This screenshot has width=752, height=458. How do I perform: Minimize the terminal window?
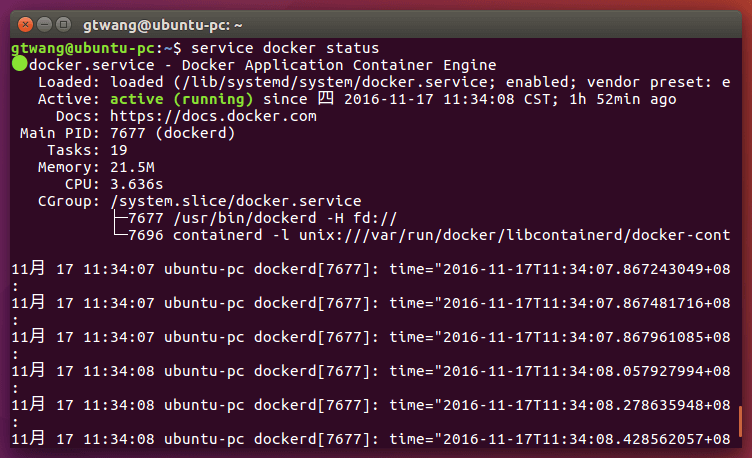[44, 24]
